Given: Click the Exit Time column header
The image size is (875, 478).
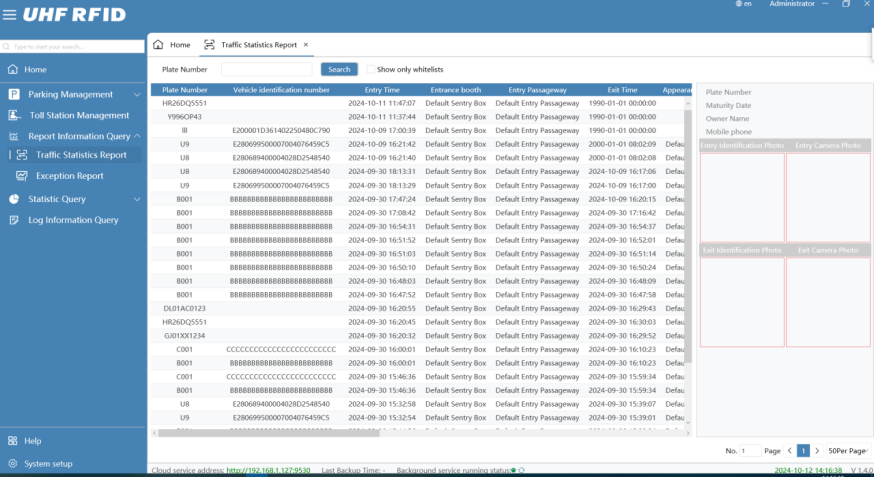Looking at the screenshot, I should coord(622,90).
